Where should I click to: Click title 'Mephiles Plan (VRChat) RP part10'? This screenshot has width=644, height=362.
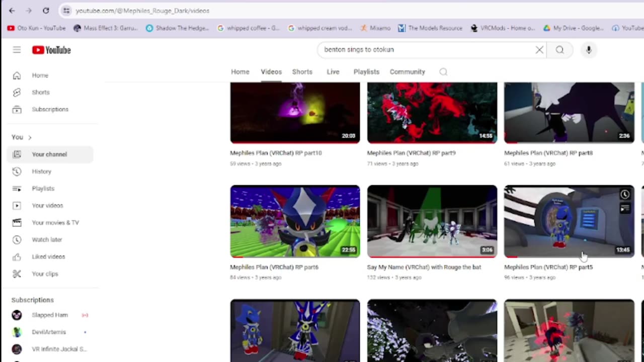coord(276,153)
